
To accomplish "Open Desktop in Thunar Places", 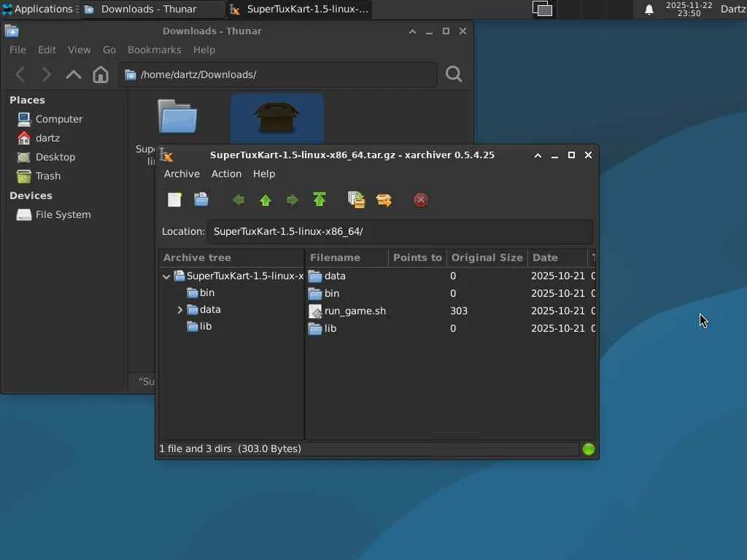I will point(46,157).
